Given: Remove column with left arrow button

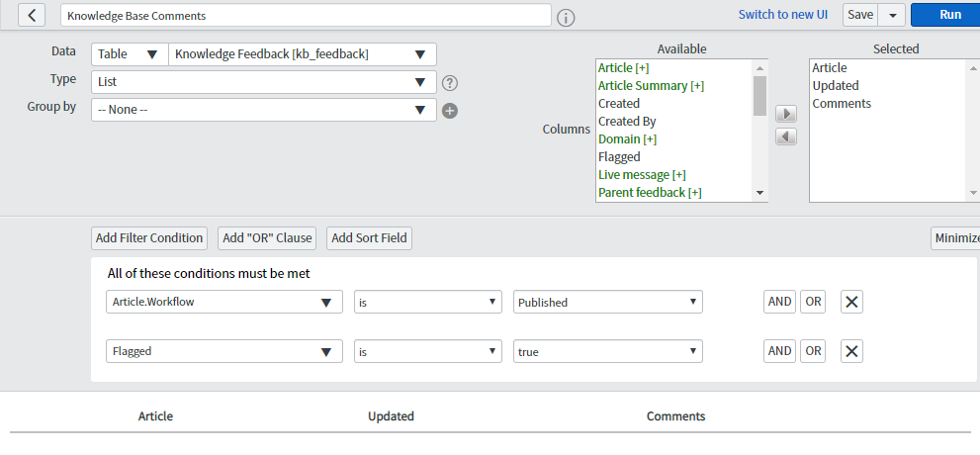Looking at the screenshot, I should 786,136.
